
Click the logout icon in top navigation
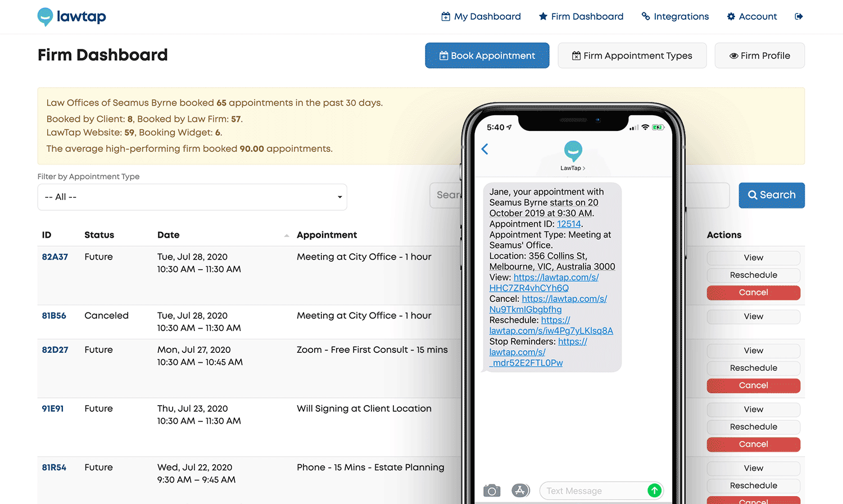[x=799, y=17]
